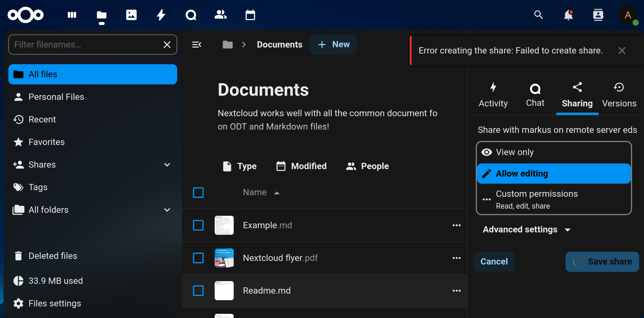
Task: Select the Readme.md checkbox
Action: coord(198,291)
